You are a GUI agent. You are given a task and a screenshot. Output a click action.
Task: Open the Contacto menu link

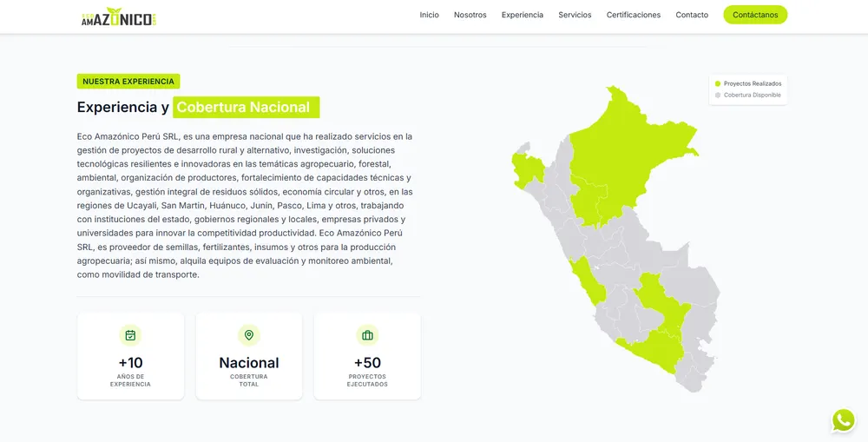pyautogui.click(x=692, y=15)
